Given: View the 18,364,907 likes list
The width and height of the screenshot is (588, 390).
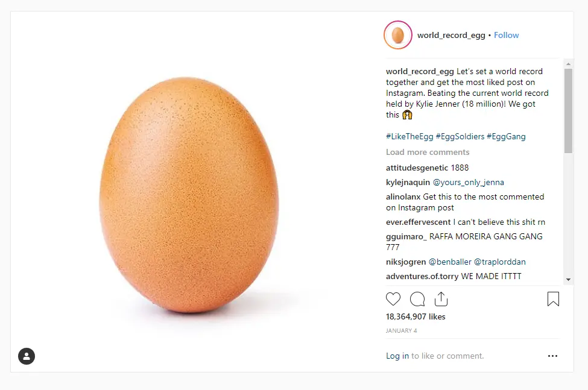Looking at the screenshot, I should (x=416, y=316).
